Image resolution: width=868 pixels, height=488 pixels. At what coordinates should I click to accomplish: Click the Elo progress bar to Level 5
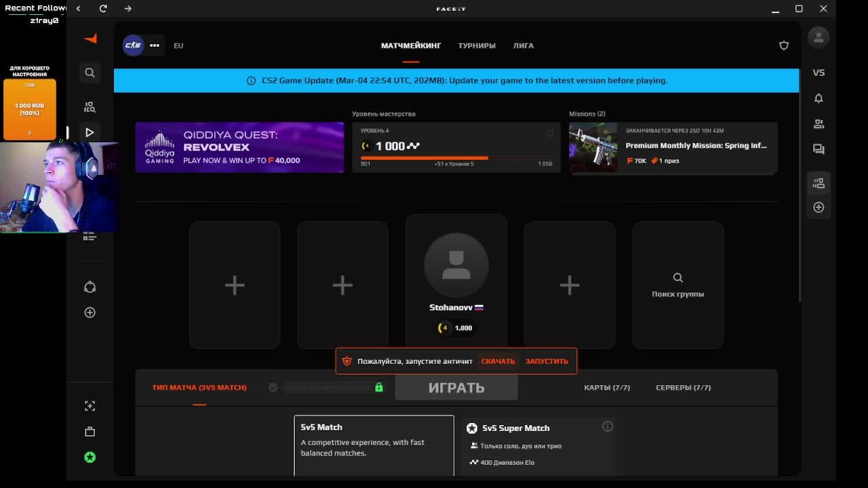pyautogui.click(x=456, y=158)
